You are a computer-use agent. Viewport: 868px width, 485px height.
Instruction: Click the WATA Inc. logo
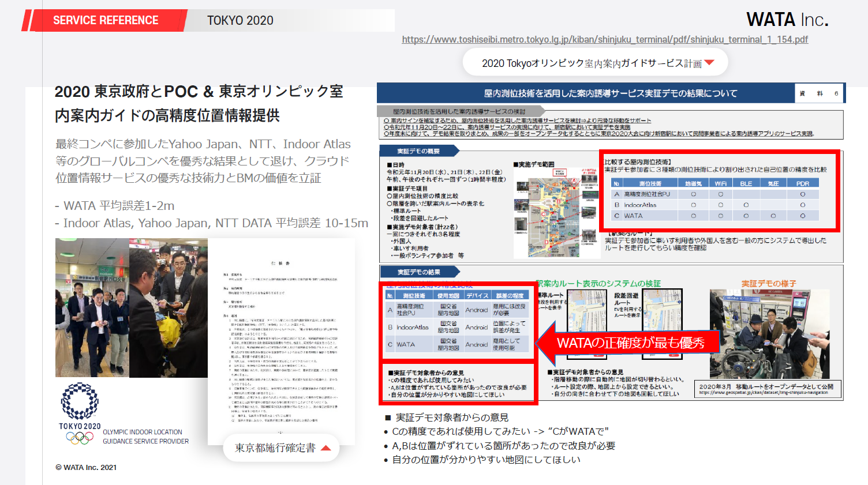787,20
